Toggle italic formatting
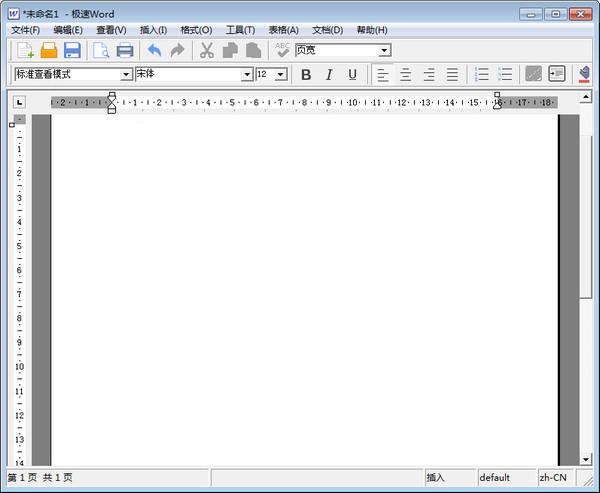Viewport: 600px width, 493px height. point(329,74)
